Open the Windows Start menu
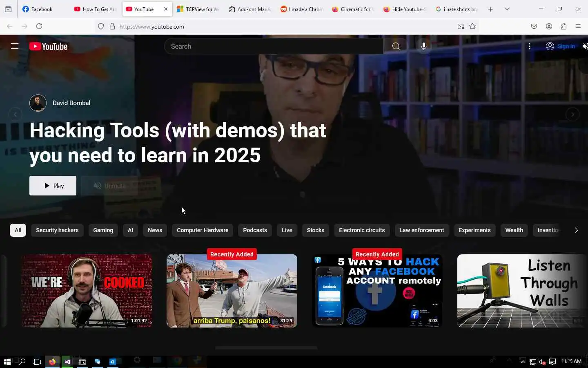588x368 pixels. pos(7,362)
